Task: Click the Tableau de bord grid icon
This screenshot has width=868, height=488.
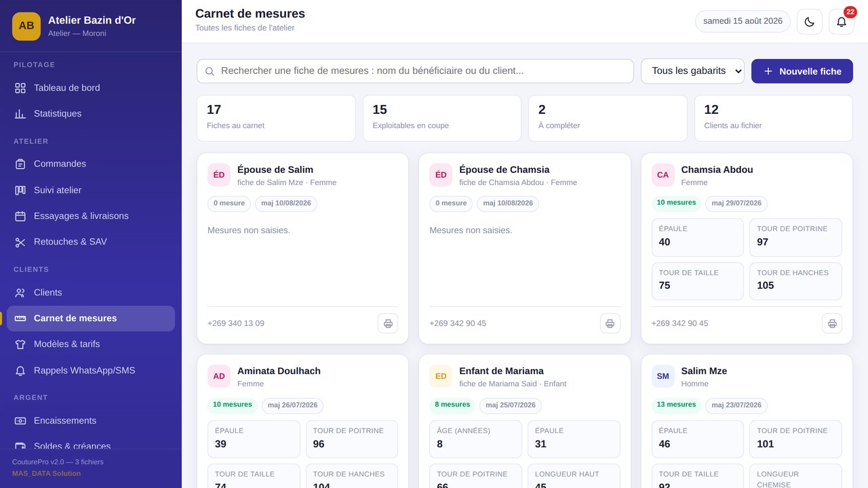Action: (20, 88)
